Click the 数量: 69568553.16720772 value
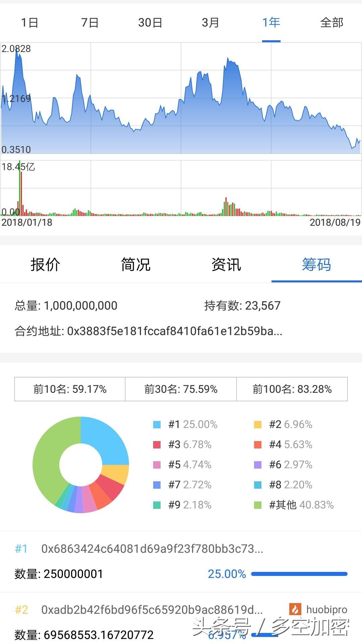362x644 pixels. coord(84,635)
